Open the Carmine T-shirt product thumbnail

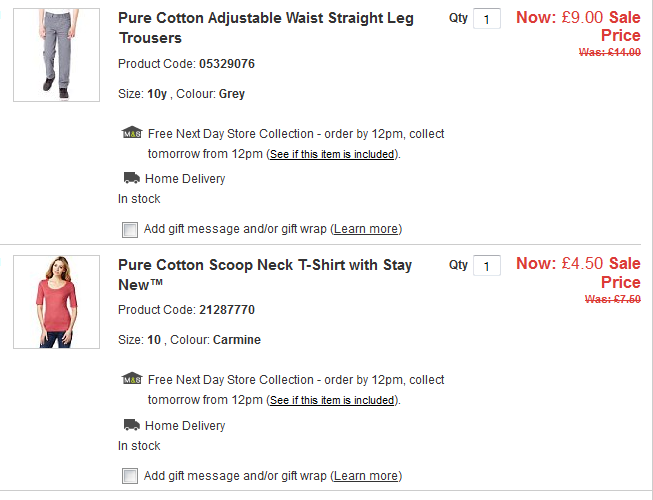(x=56, y=301)
